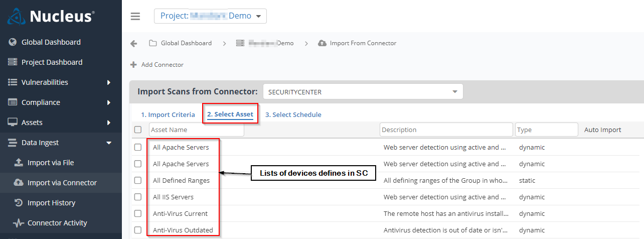Collapse the Data Ingest sidebar section
The image size is (644, 239).
click(x=109, y=143)
